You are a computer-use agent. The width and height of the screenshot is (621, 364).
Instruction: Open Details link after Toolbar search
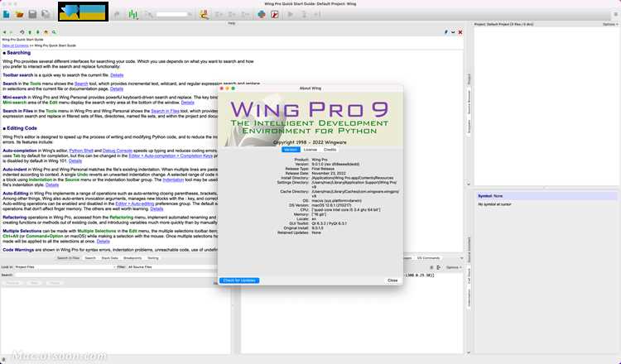click(x=117, y=75)
